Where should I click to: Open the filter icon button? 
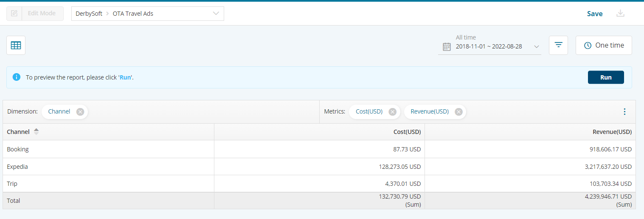558,45
